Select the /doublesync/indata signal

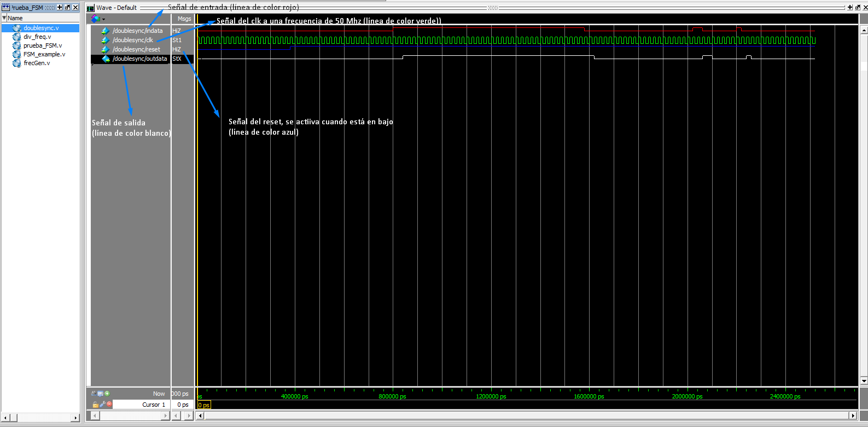click(137, 31)
